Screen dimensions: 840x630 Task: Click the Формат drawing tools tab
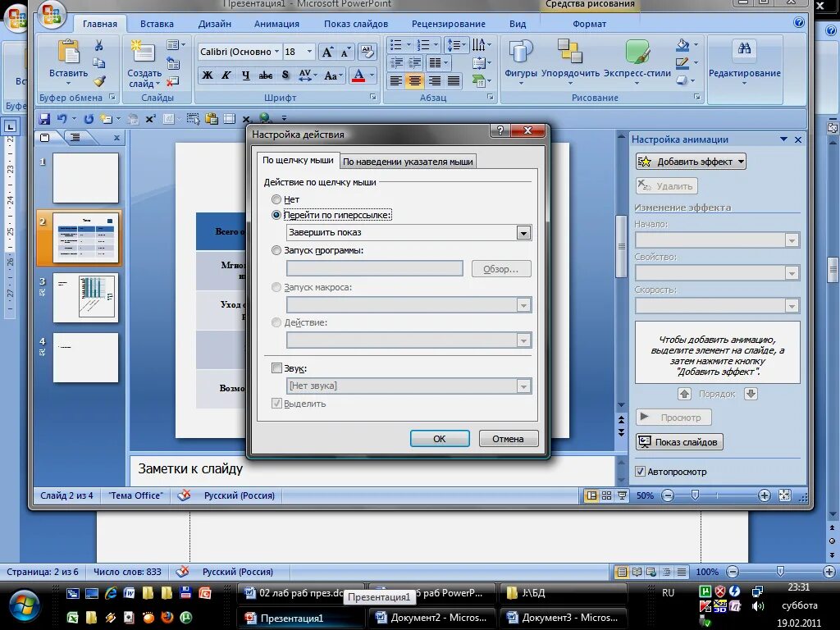pyautogui.click(x=589, y=24)
